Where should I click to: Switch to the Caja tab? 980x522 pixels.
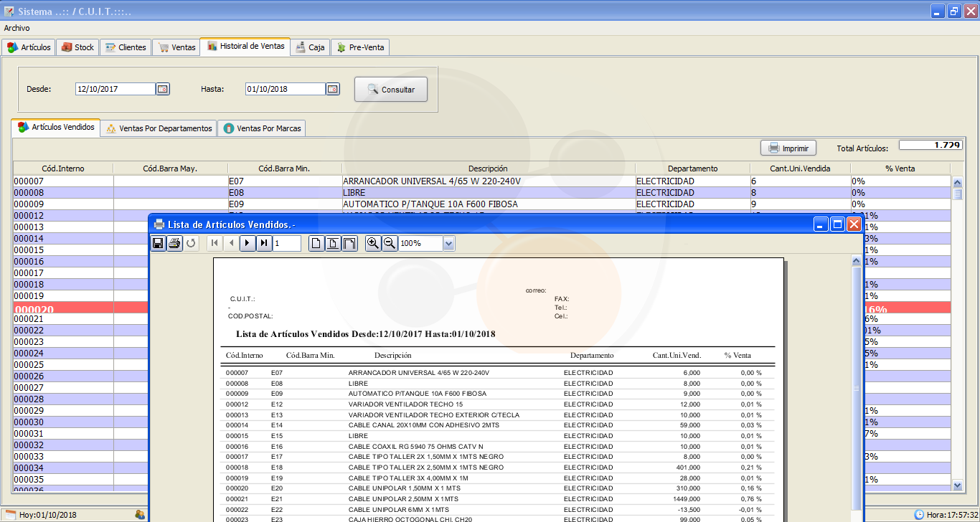pos(310,47)
